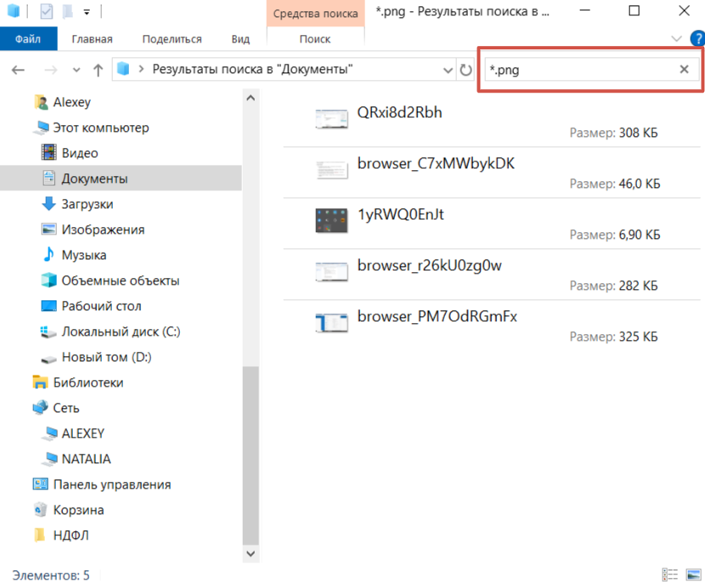Select the Средства поиска contextual tab
705x588 pixels.
315,14
